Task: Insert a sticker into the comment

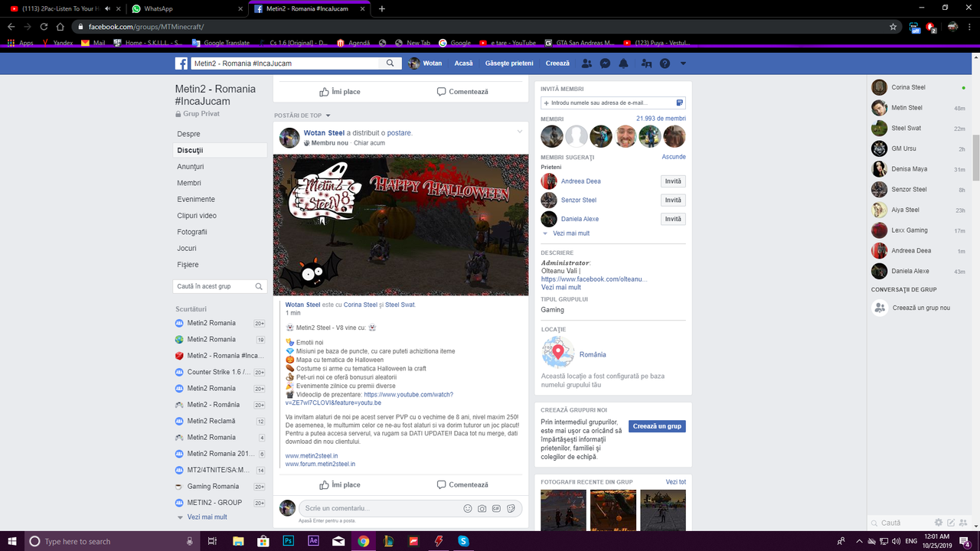Action: coord(511,508)
